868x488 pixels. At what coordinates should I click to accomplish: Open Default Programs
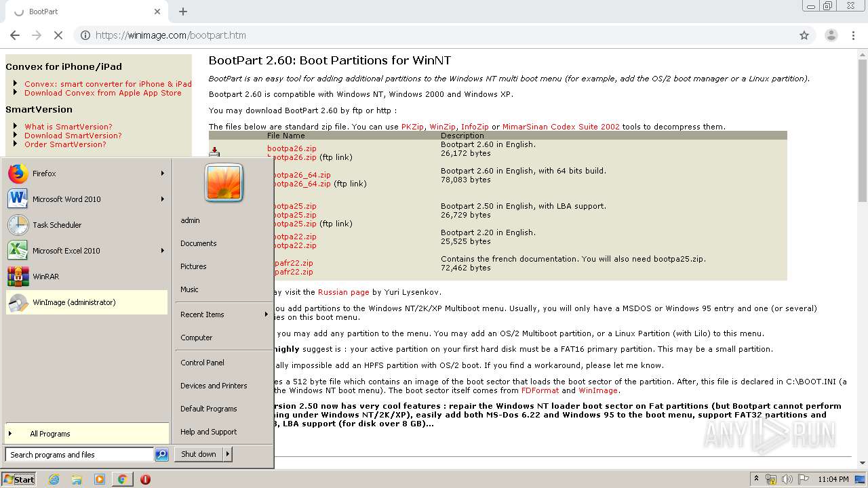pos(209,409)
